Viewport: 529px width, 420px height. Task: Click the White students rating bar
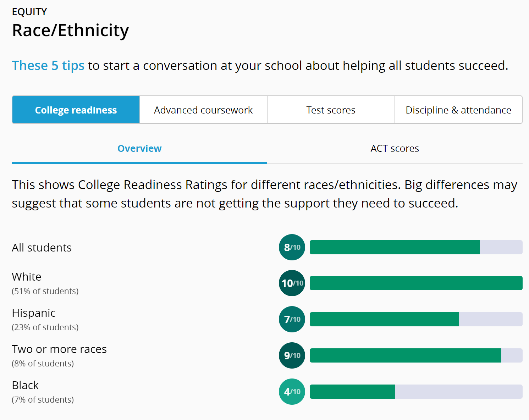point(416,283)
